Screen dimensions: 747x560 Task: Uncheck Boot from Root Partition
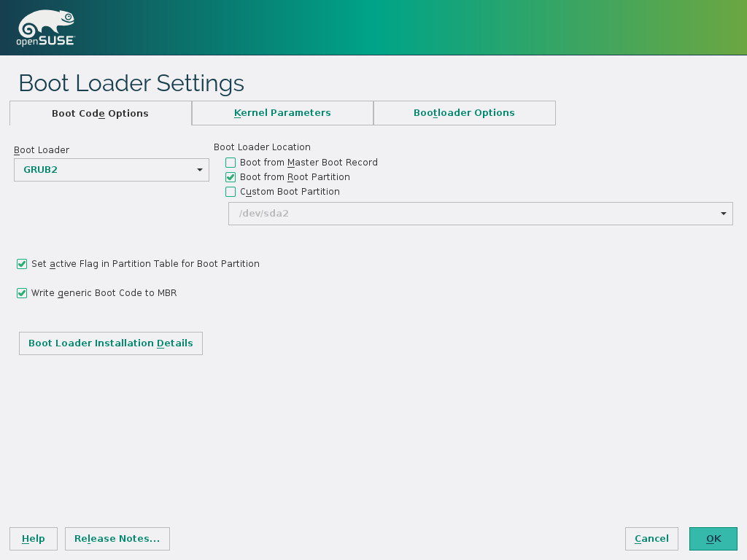click(x=231, y=177)
